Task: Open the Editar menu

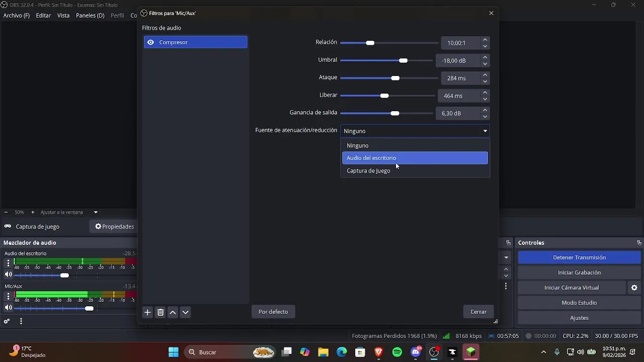Action: click(43, 16)
